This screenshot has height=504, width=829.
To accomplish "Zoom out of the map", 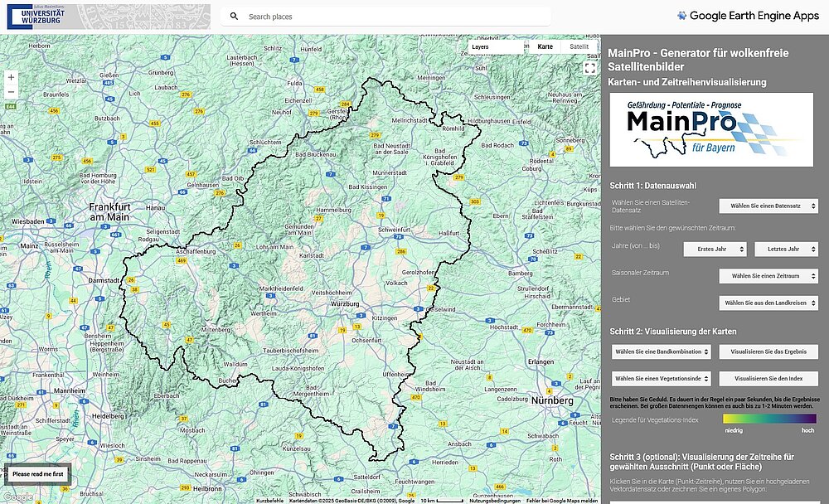I will [11, 92].
